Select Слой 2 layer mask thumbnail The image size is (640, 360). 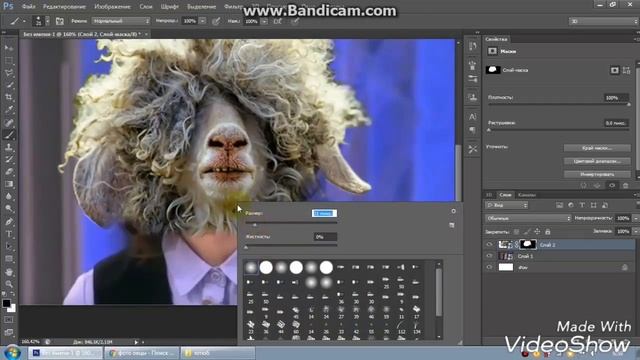(528, 244)
